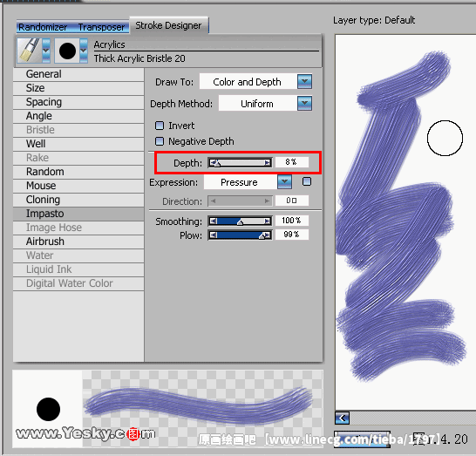The width and height of the screenshot is (476, 456).
Task: Click the disabled Water section
Action: [x=78, y=255]
